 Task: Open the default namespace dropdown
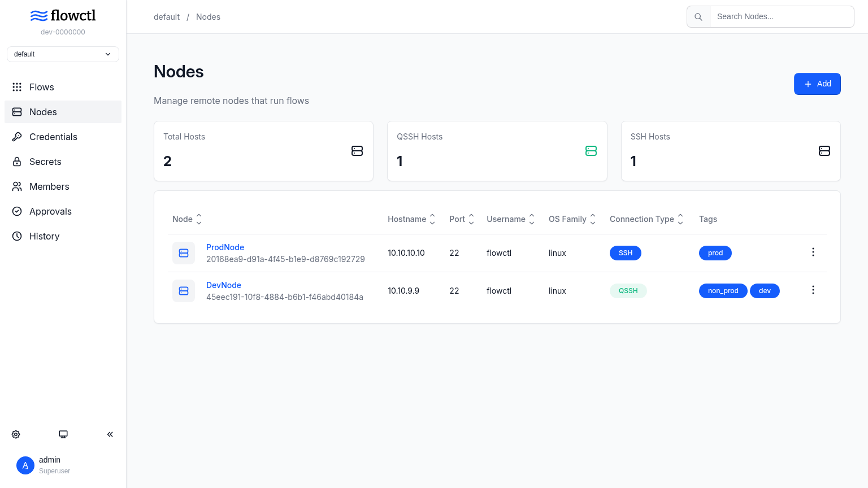click(63, 54)
